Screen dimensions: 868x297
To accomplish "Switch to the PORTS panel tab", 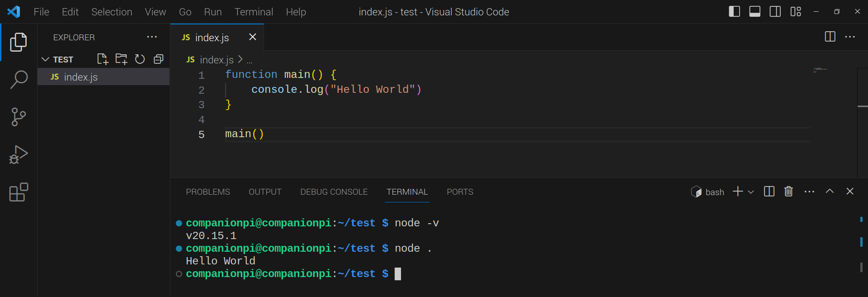I will click(x=460, y=192).
